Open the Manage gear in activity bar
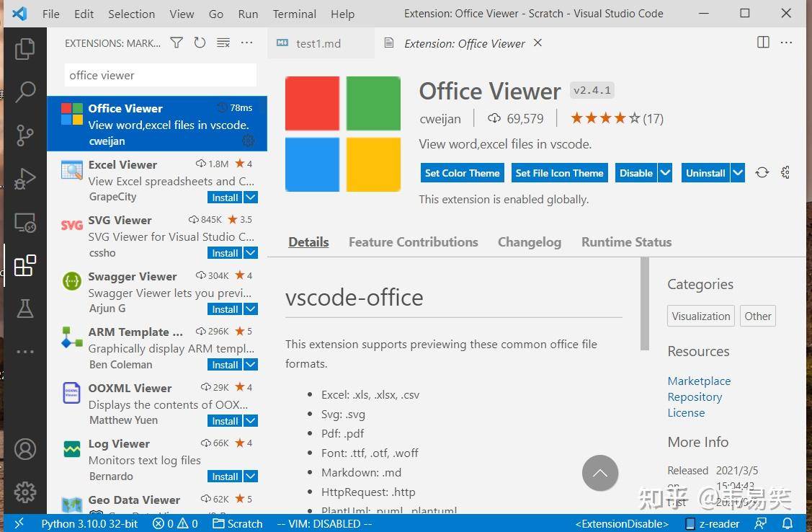Screen dimensions: 812x532 tap(24, 492)
